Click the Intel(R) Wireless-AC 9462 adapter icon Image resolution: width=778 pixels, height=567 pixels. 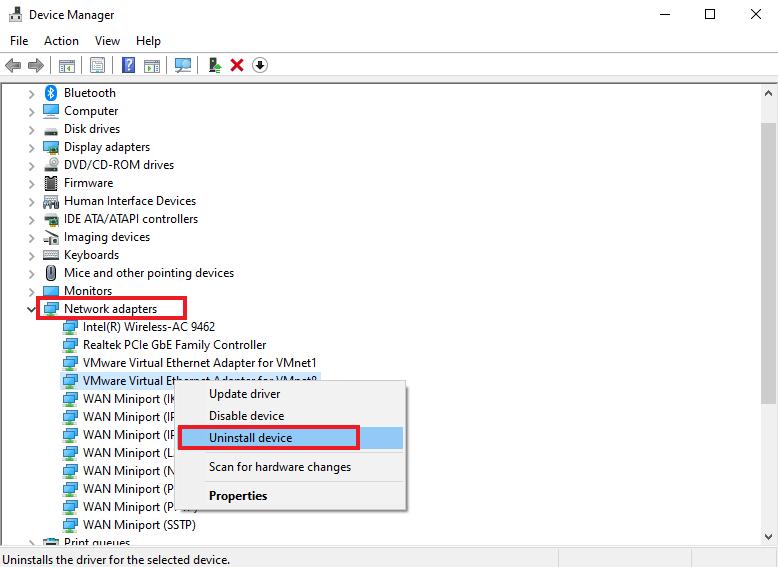click(x=70, y=327)
